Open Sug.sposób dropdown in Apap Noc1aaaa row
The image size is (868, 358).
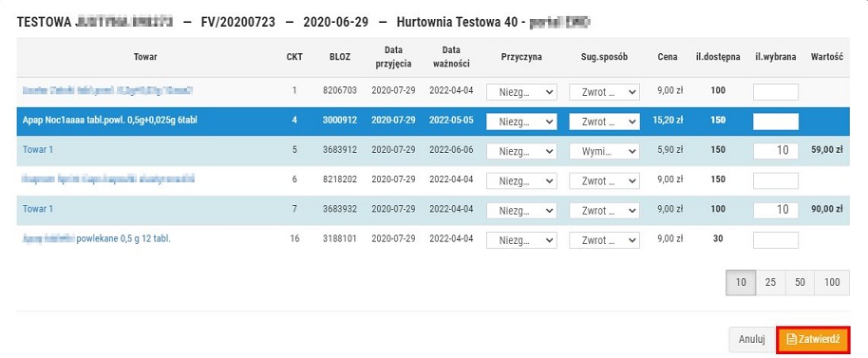pos(605,122)
